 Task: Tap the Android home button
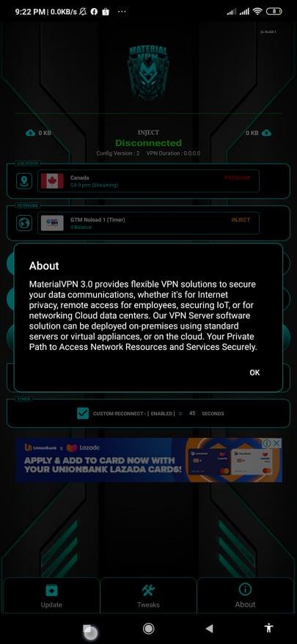pos(148,628)
